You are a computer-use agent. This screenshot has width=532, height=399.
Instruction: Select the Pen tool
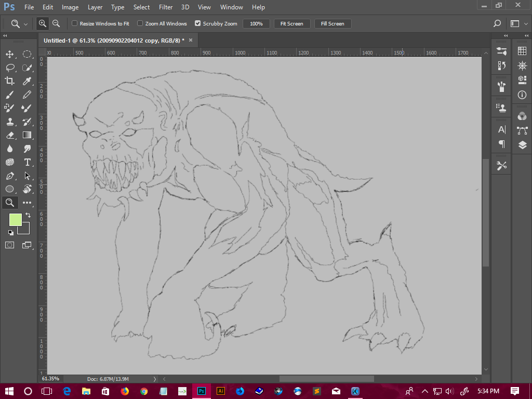(x=9, y=176)
